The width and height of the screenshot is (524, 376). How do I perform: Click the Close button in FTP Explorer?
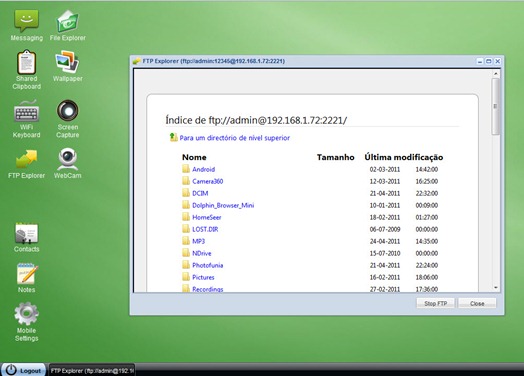[x=477, y=303]
